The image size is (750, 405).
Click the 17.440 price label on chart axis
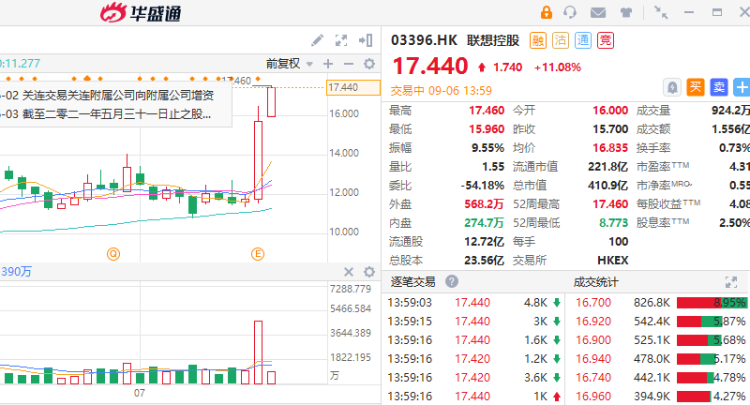353,88
